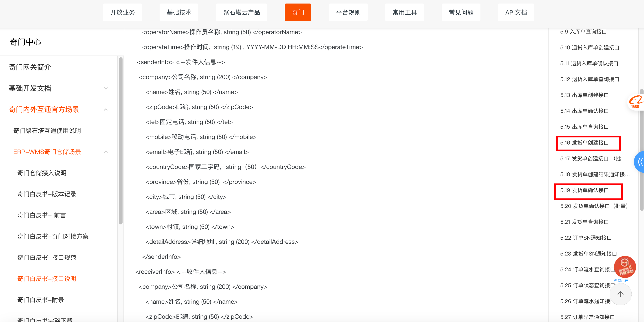Open 奇门白皮书-接口规范 page
The height and width of the screenshot is (322, 644).
pos(47,257)
